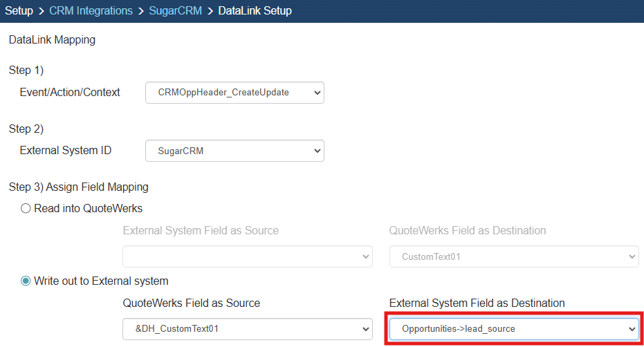
Task: Go to the SugarCRM breadcrumb link
Action: [x=176, y=11]
